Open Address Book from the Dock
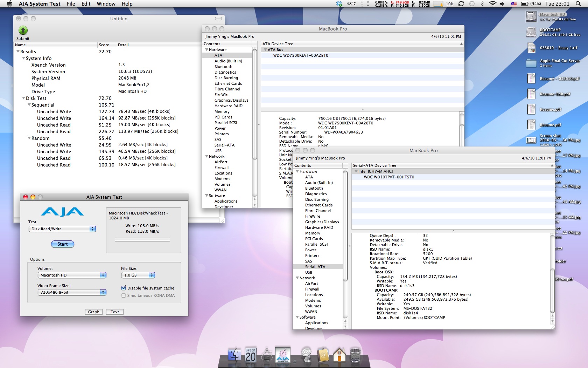 323,355
